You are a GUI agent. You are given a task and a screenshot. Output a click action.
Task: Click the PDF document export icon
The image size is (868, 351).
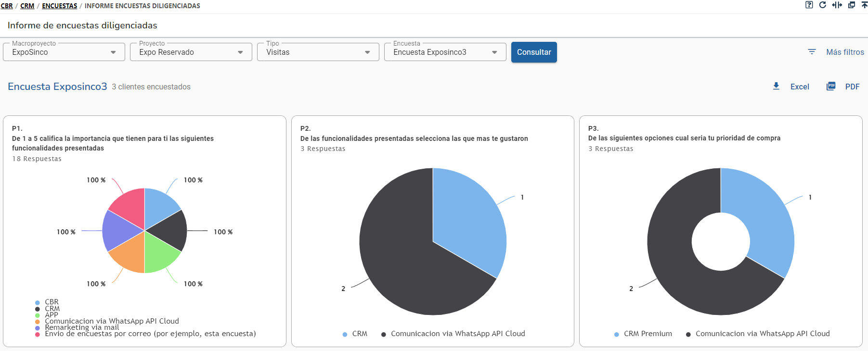pos(831,86)
